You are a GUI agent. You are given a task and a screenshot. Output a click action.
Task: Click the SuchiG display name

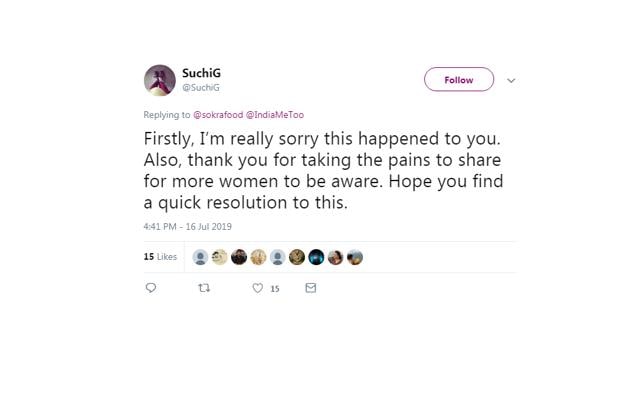tap(201, 73)
